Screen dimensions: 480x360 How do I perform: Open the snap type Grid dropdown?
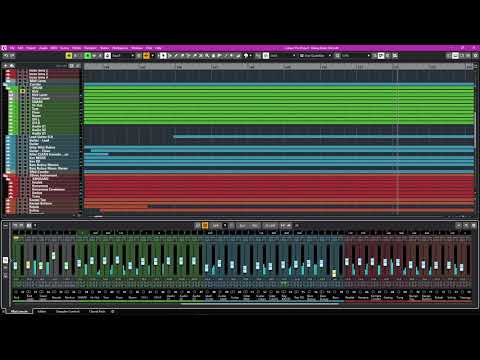[x=283, y=56]
